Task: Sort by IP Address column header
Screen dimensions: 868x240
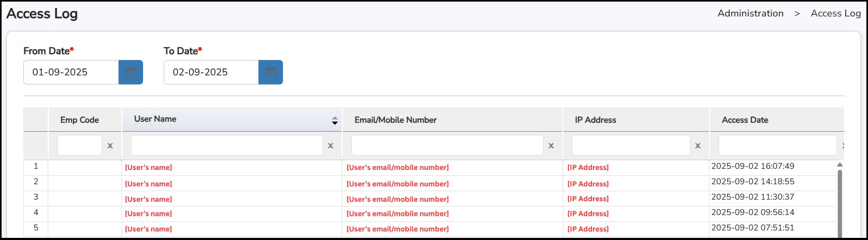Action: pyautogui.click(x=595, y=120)
